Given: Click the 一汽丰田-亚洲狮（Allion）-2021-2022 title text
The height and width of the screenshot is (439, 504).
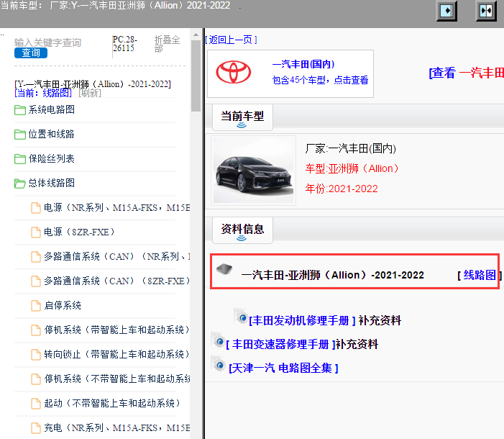Looking at the screenshot, I should tap(333, 275).
